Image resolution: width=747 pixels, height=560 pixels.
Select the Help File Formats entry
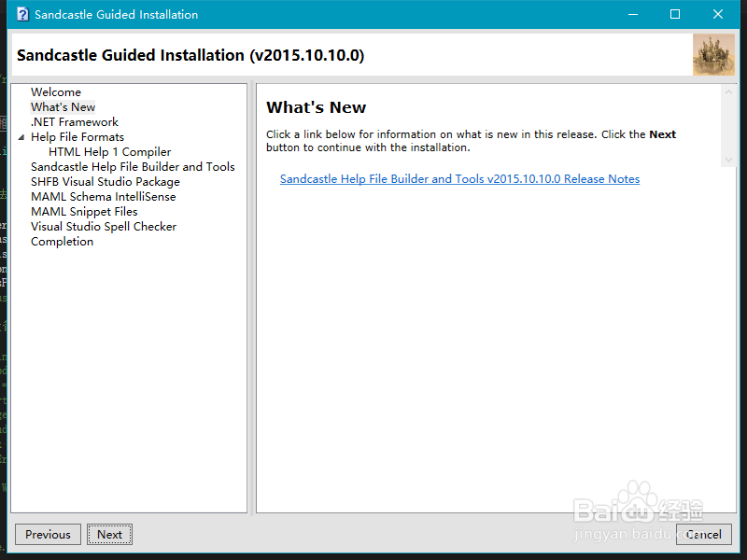(78, 137)
